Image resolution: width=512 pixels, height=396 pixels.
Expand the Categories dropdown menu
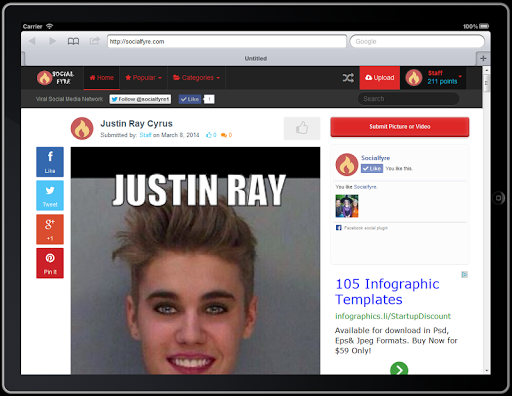[197, 78]
